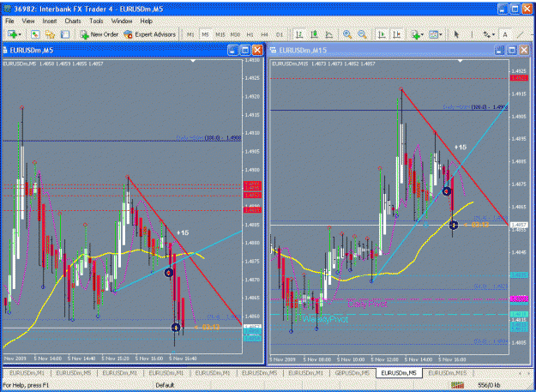Open the chart Templates icon

coord(433,34)
